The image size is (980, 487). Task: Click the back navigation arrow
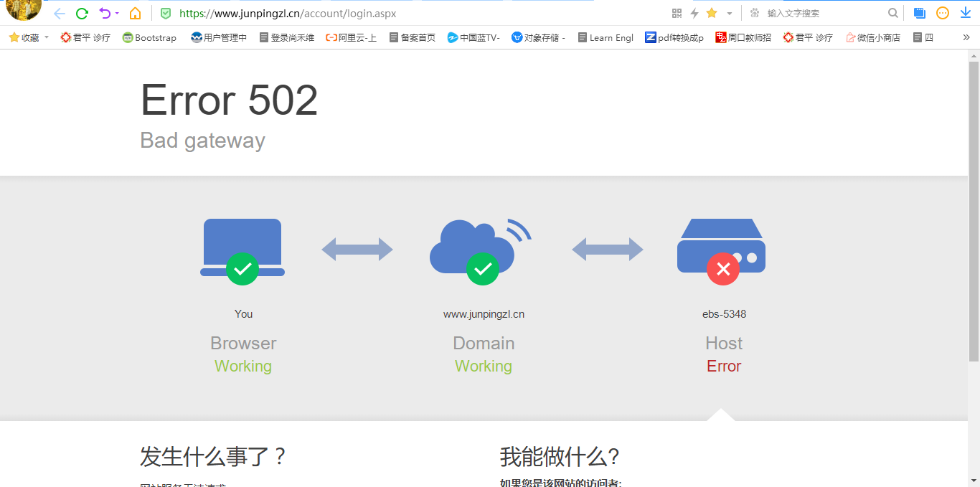point(59,12)
